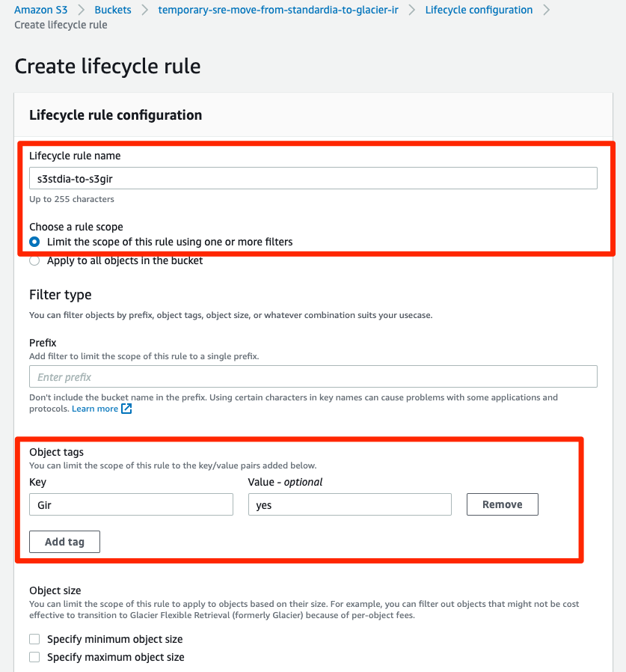626x672 pixels.
Task: Choose Apply to all objects in the bucket
Action: pos(34,260)
